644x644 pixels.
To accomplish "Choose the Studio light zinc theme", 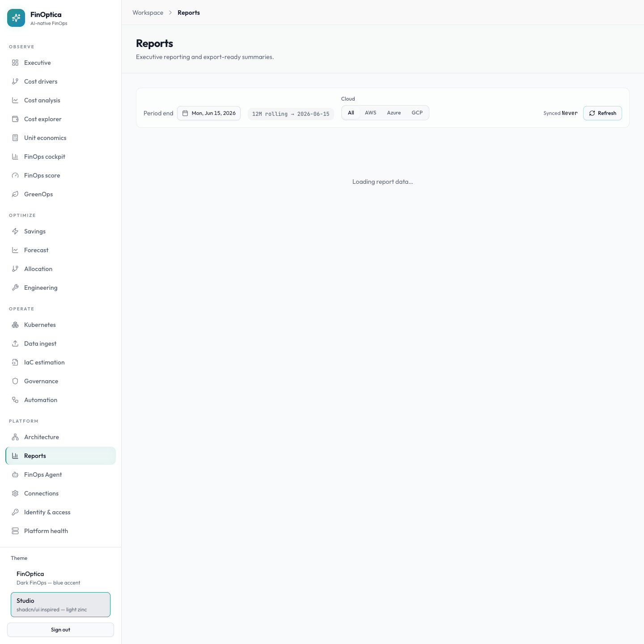I will (60, 605).
